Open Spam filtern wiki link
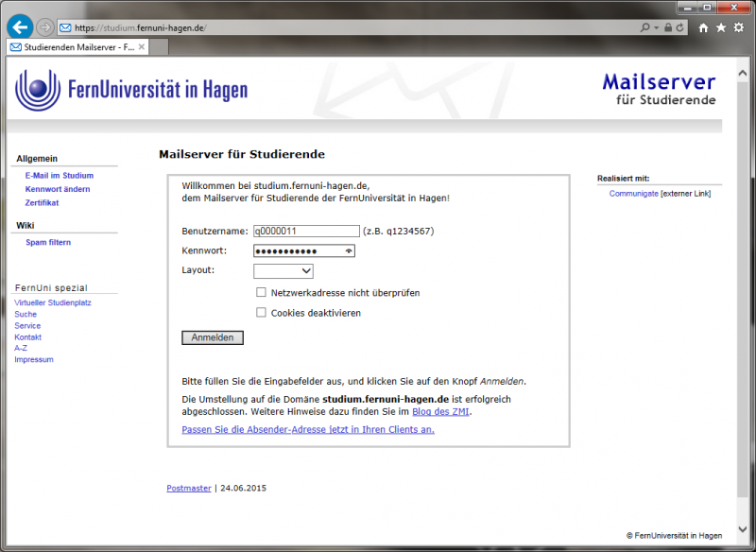This screenshot has height=552, width=756. 48,243
